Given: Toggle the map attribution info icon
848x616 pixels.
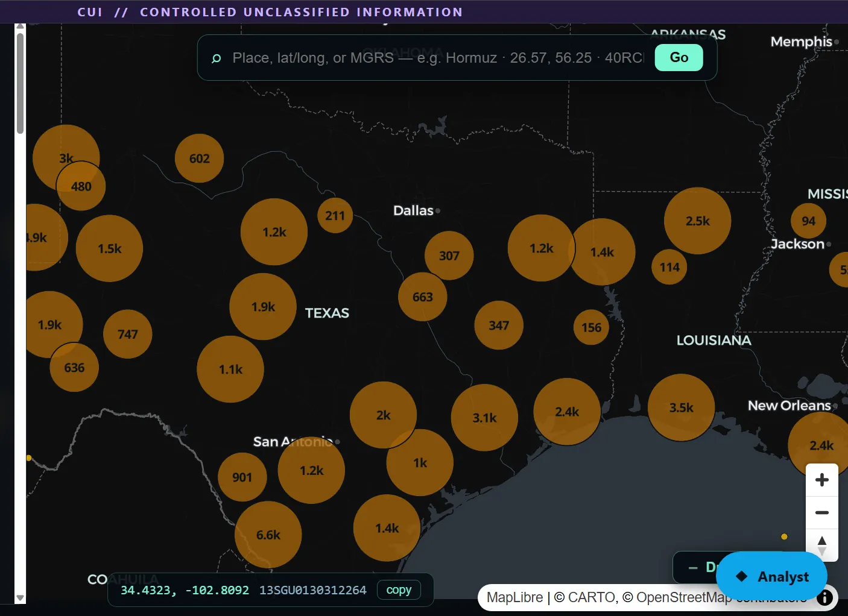Looking at the screenshot, I should pyautogui.click(x=824, y=597).
